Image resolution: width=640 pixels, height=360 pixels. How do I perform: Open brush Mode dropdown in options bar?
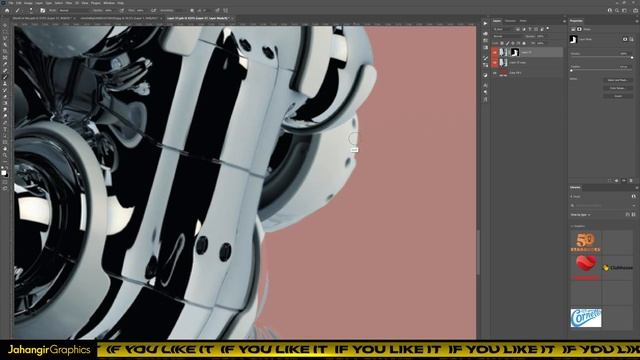(x=73, y=10)
